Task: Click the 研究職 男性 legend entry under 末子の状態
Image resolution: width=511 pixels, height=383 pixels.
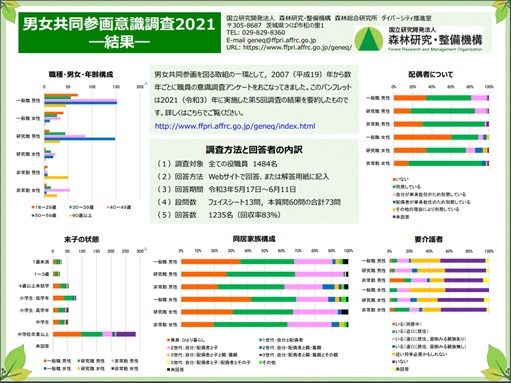Action: (x=91, y=361)
